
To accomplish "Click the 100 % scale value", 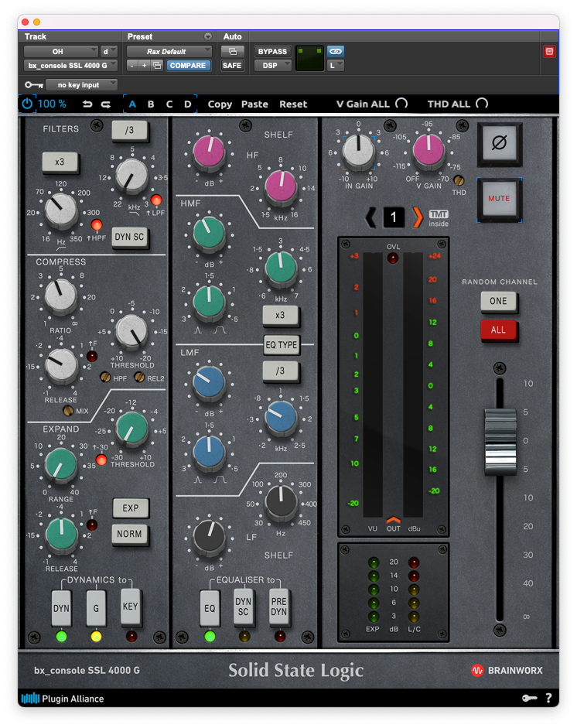I will (x=52, y=104).
